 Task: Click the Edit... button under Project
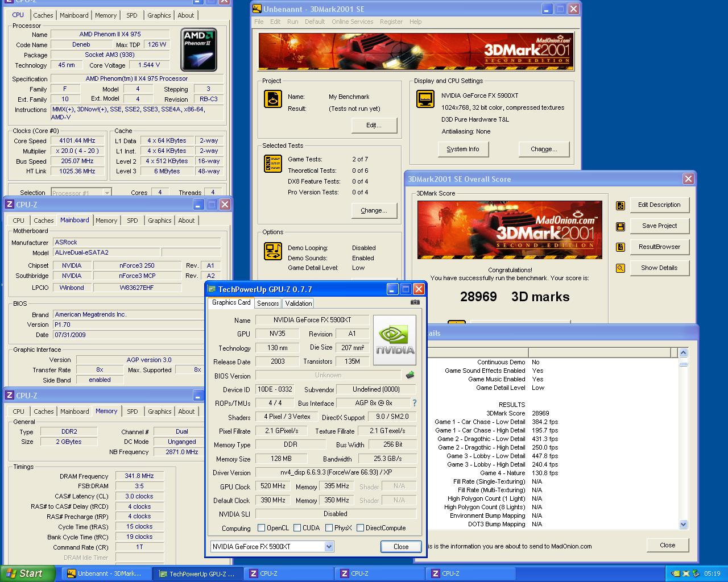click(374, 125)
